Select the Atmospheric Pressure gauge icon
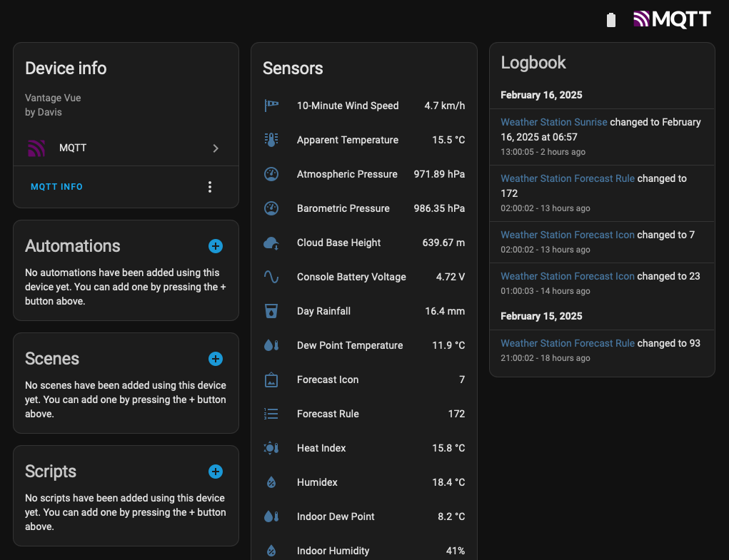This screenshot has width=729, height=560. click(271, 173)
